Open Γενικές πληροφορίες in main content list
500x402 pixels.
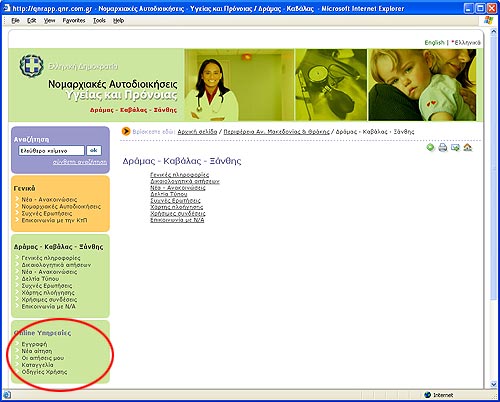pos(180,175)
